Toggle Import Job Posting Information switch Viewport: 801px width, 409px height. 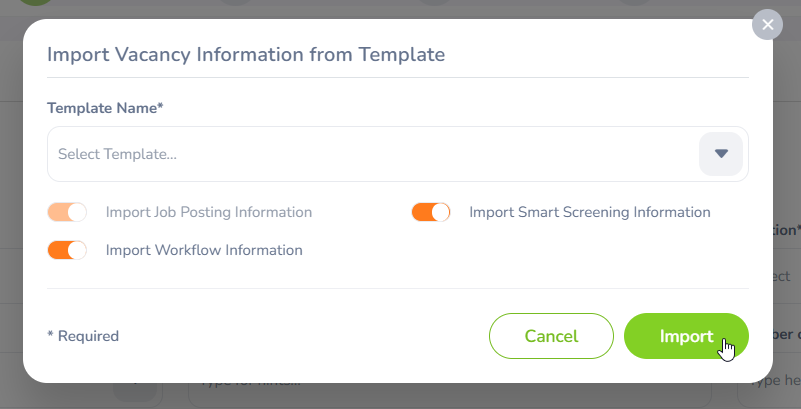pos(67,212)
